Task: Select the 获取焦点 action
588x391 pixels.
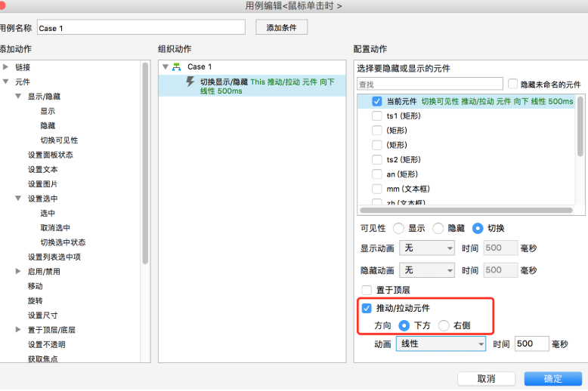Action: coord(43,359)
